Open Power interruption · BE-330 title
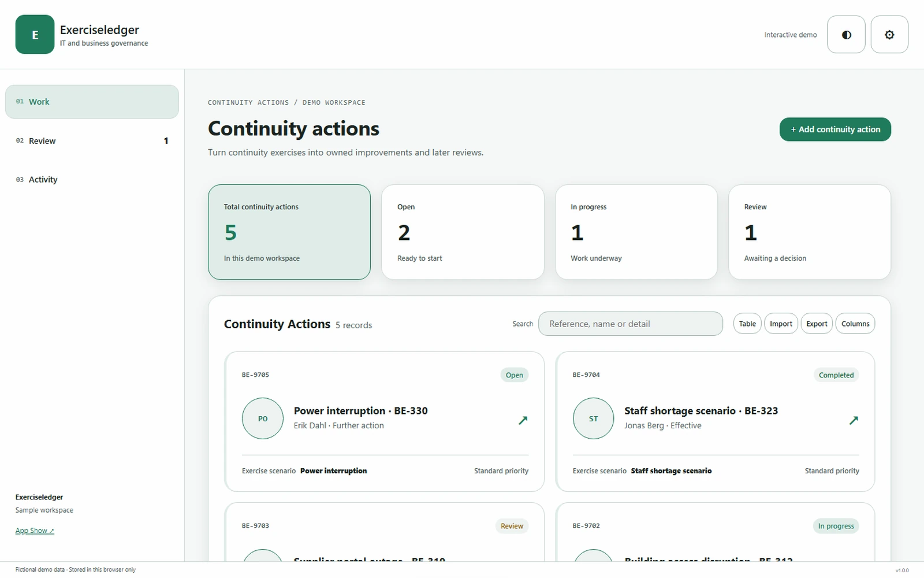 pos(361,411)
